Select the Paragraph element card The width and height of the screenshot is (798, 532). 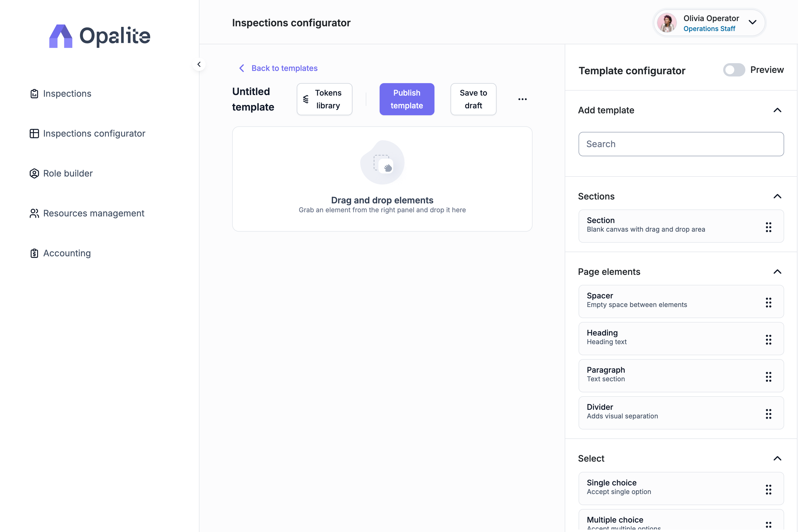click(x=681, y=376)
